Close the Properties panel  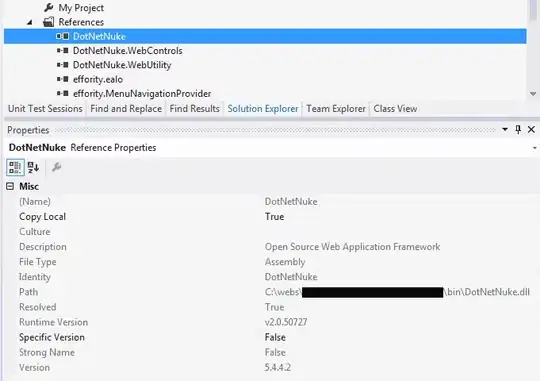(531, 130)
